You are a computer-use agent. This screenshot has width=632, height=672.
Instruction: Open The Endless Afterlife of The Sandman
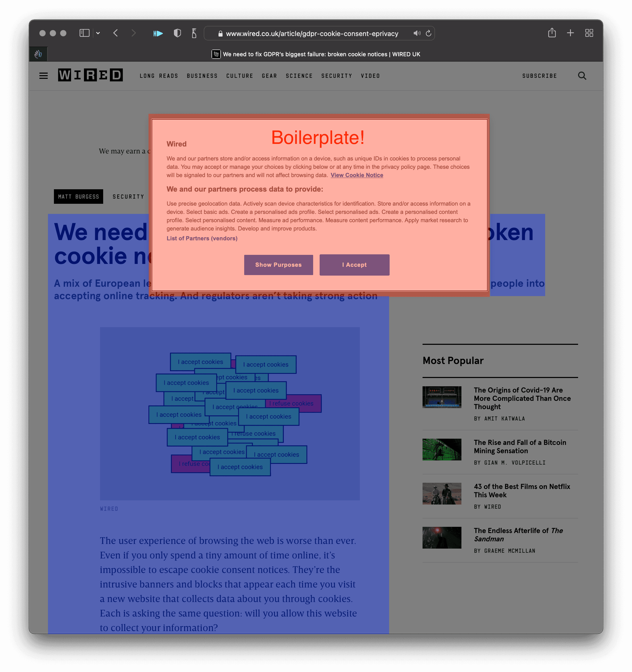click(518, 535)
